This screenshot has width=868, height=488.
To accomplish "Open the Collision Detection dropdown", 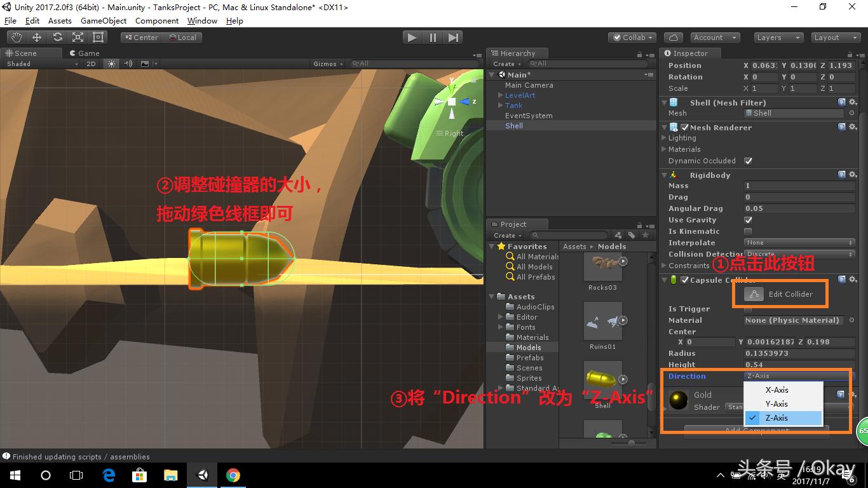I will (x=799, y=254).
